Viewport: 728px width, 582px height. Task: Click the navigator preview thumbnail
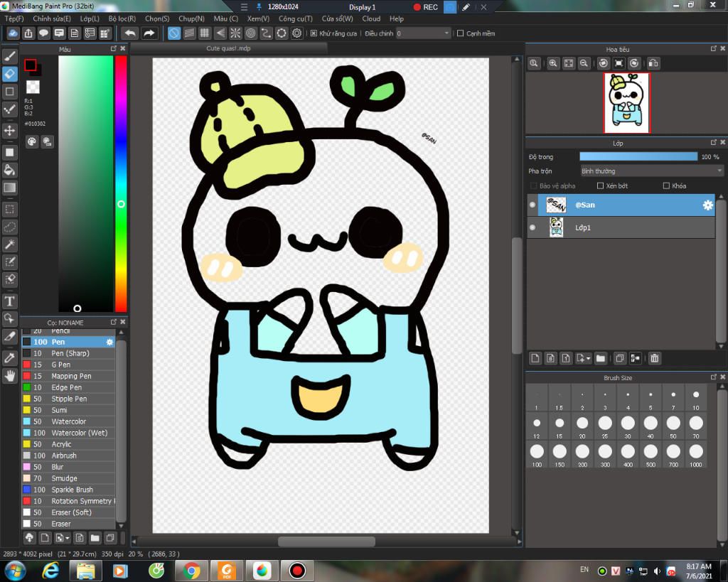point(627,103)
